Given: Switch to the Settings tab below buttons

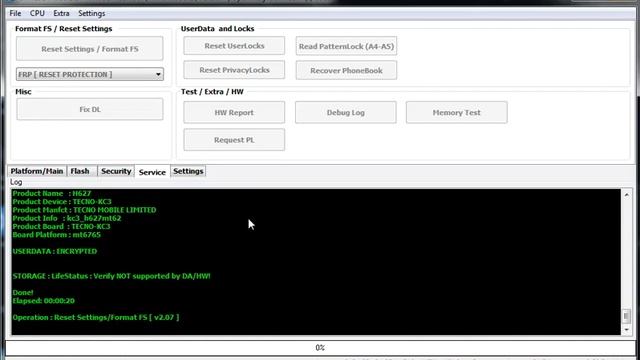Looking at the screenshot, I should click(x=188, y=171).
